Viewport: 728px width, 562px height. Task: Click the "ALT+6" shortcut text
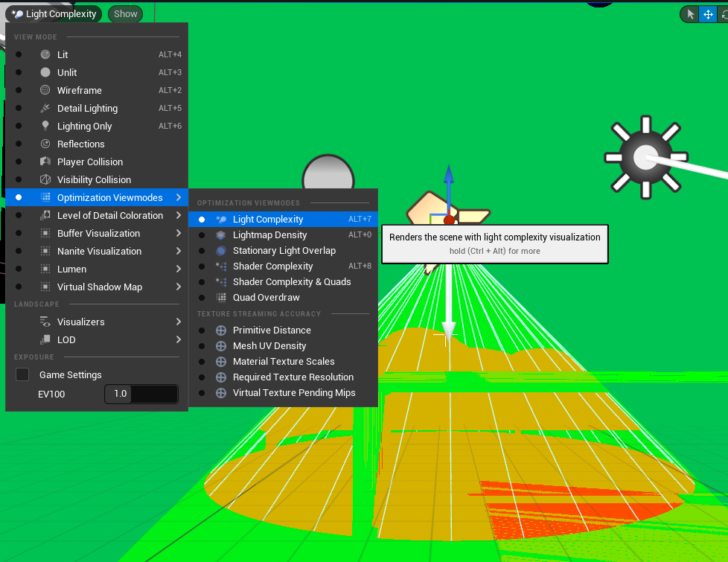click(170, 126)
